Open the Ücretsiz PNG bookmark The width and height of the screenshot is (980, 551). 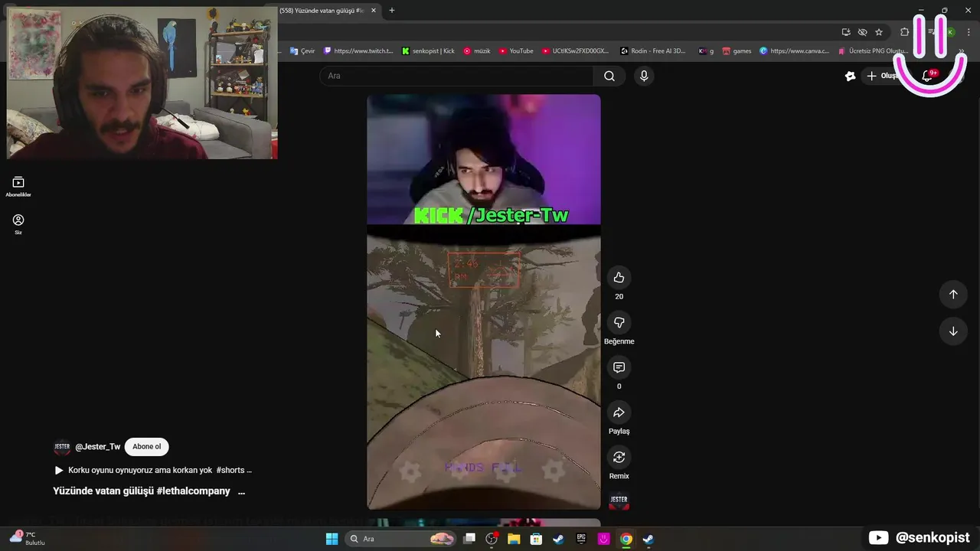coord(873,51)
